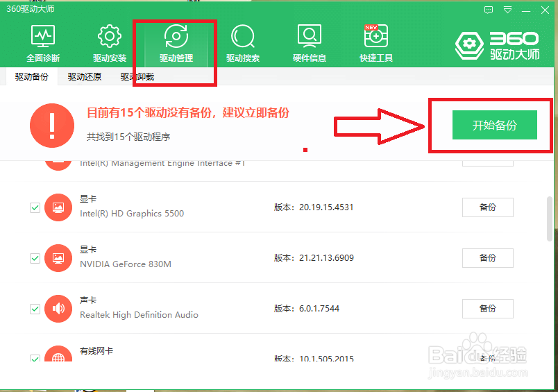Switch to the 驱动备份 tab
Image resolution: width=558 pixels, height=392 pixels.
31,76
